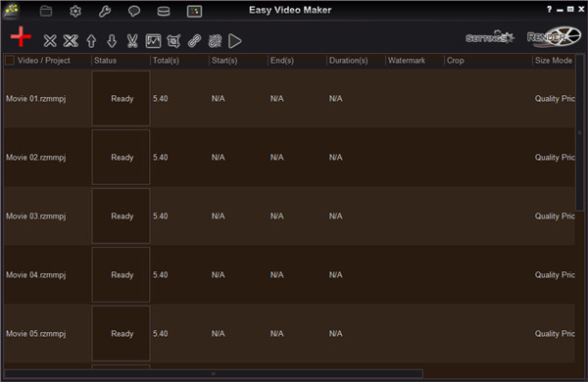Toggle the select-all checkbox in header

10,60
